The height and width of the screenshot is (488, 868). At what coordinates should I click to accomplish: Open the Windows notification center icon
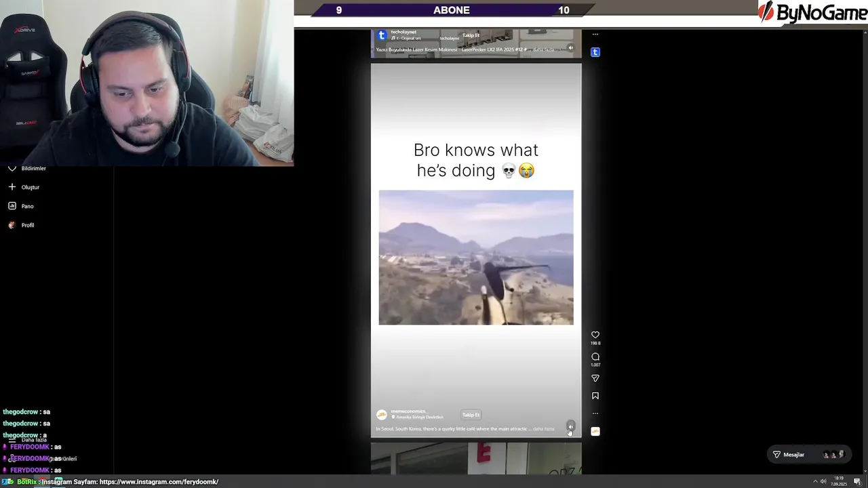point(858,482)
